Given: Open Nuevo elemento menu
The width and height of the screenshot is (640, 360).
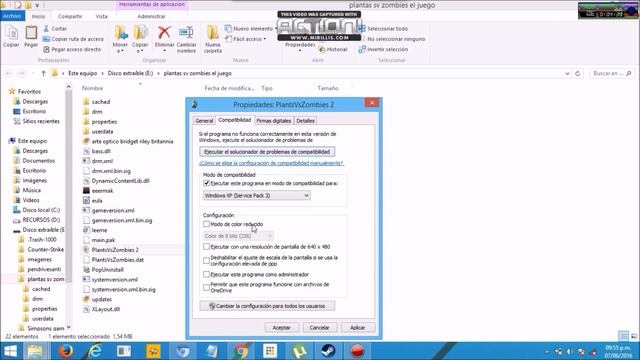Looking at the screenshot, I should (x=250, y=29).
